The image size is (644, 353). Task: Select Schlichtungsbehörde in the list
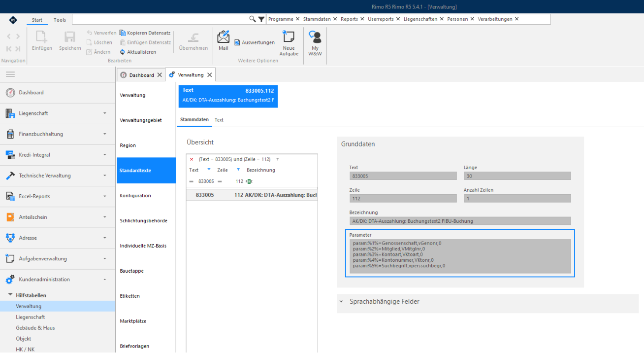146,221
